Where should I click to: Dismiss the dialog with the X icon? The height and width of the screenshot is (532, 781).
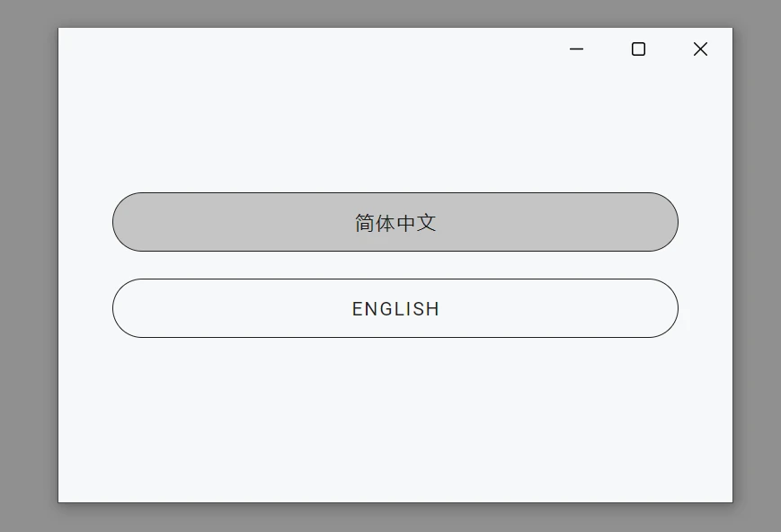[700, 49]
